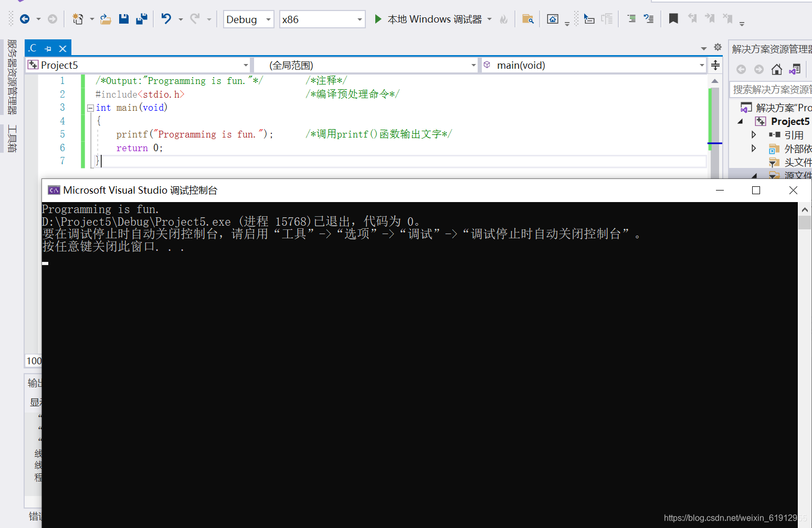Open editor settings gear icon
This screenshot has width=812, height=528.
click(718, 48)
